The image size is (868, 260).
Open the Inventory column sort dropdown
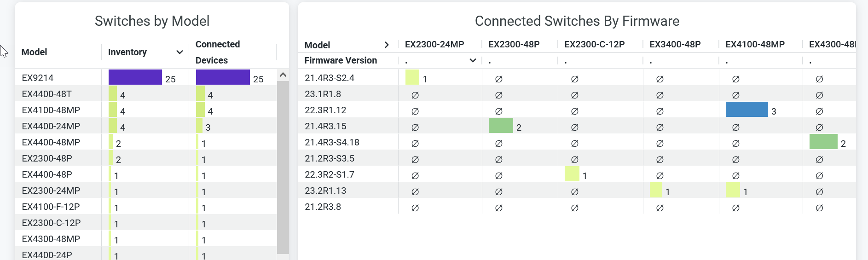179,52
